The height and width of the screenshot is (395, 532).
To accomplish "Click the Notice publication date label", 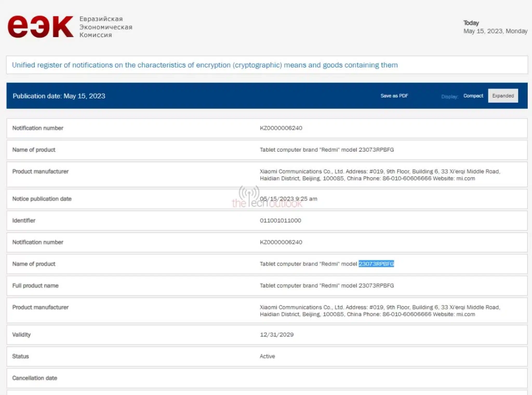I will coord(42,199).
